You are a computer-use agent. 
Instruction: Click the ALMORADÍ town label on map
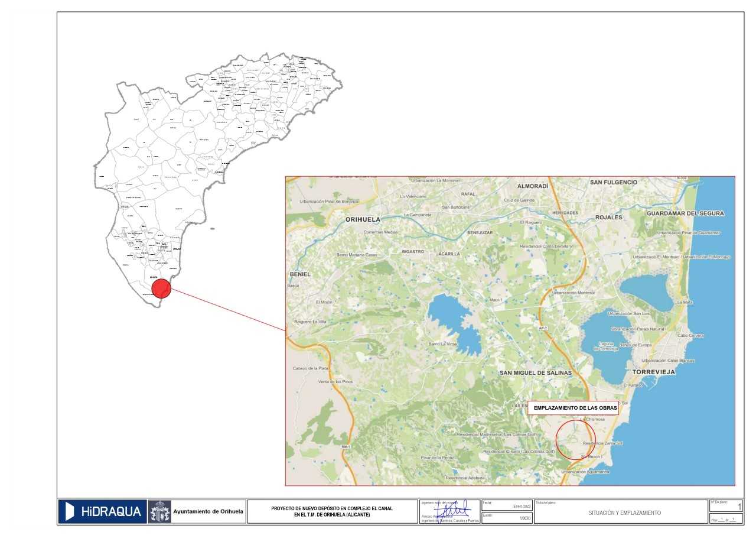(533, 186)
